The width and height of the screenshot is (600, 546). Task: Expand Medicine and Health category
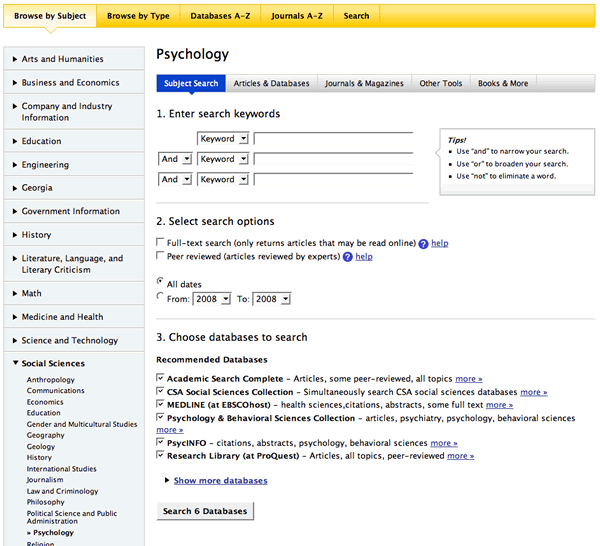coord(74,317)
